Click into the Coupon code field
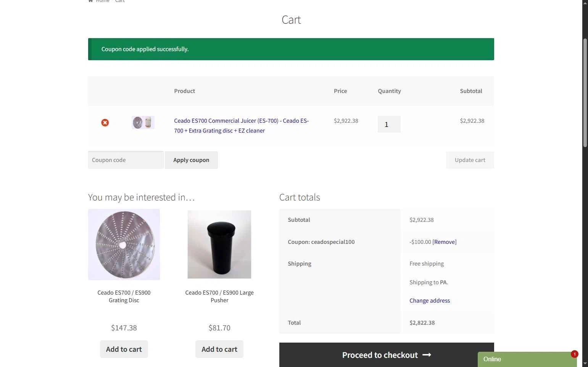 (126, 160)
